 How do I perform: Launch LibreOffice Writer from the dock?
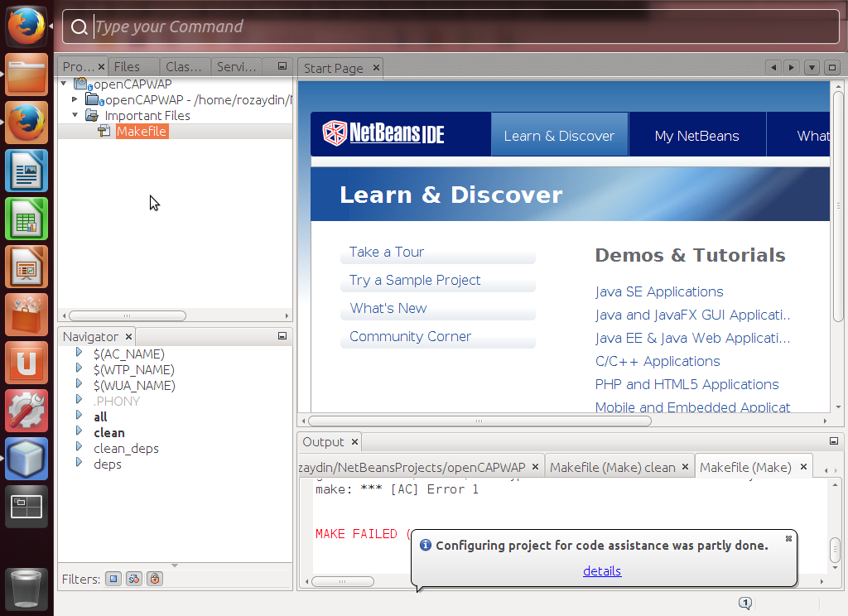click(26, 171)
